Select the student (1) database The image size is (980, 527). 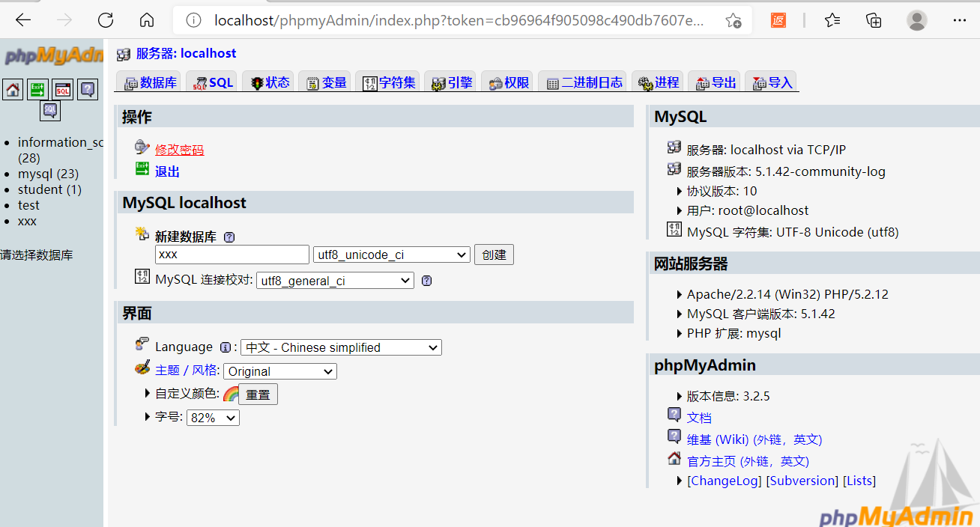point(49,189)
